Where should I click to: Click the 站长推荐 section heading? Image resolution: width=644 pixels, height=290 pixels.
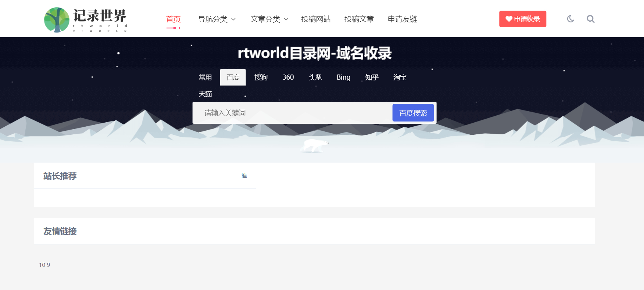tap(60, 176)
